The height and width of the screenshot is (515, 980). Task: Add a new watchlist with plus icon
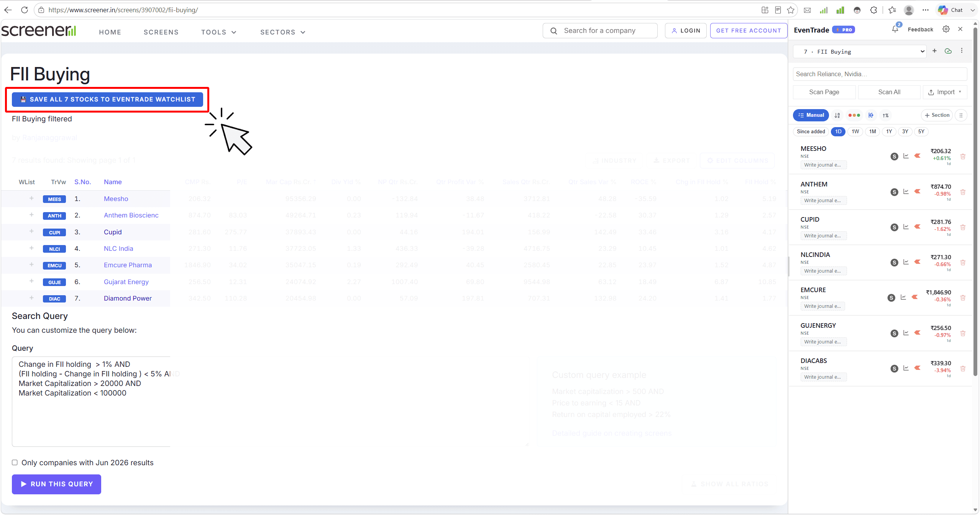coord(934,51)
